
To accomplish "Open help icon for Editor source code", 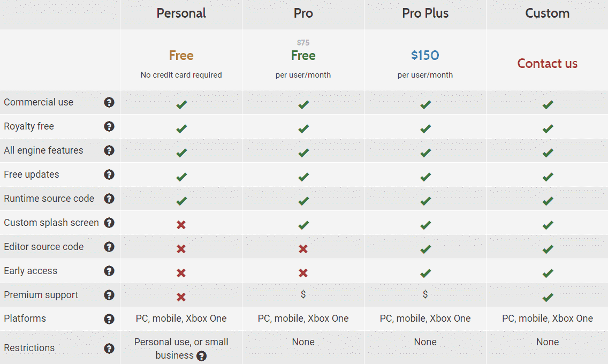I will pyautogui.click(x=109, y=247).
